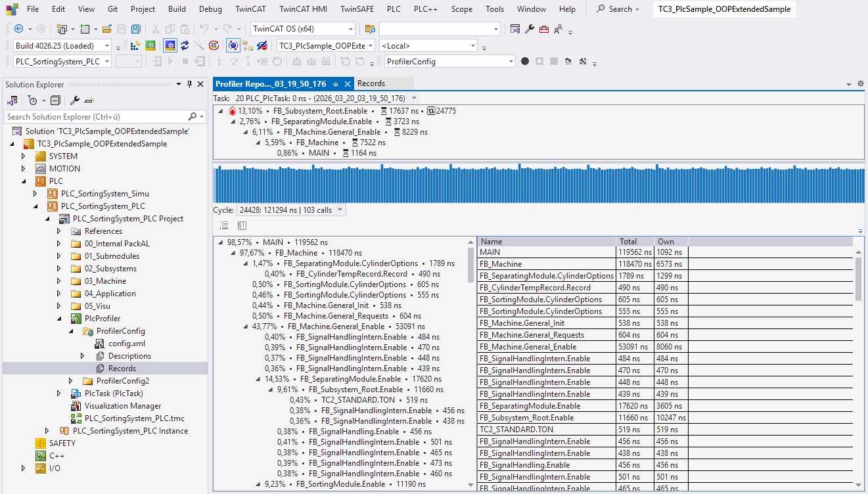Open Properties wrench in Solution Explorer toolbar
Screen dimensions: 868x494
[74, 101]
